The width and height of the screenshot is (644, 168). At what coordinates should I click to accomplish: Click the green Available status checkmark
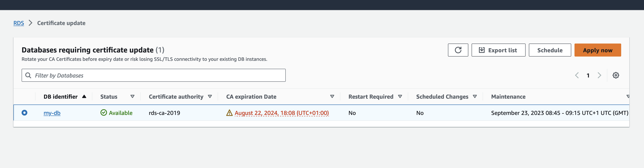pos(104,113)
